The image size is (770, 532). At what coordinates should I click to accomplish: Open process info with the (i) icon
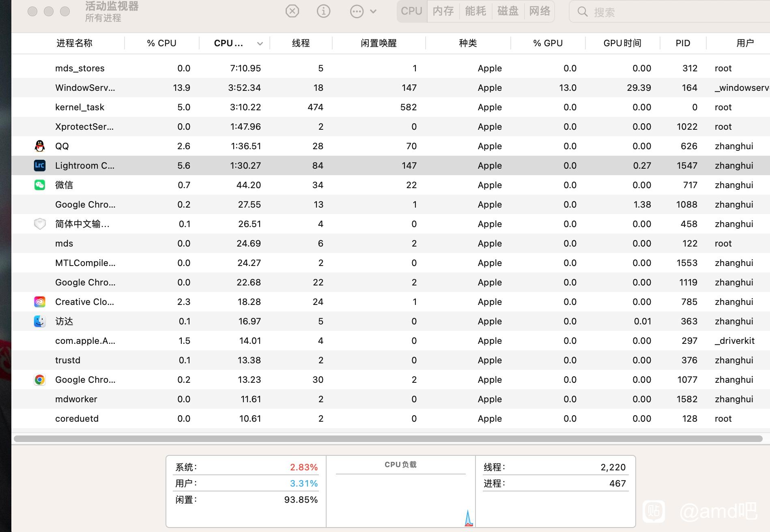[x=323, y=11]
